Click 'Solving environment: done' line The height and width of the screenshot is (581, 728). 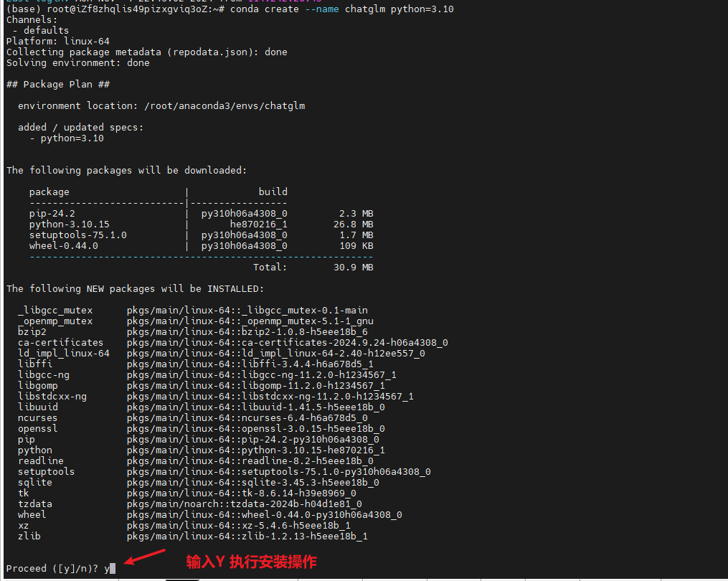[x=78, y=62]
